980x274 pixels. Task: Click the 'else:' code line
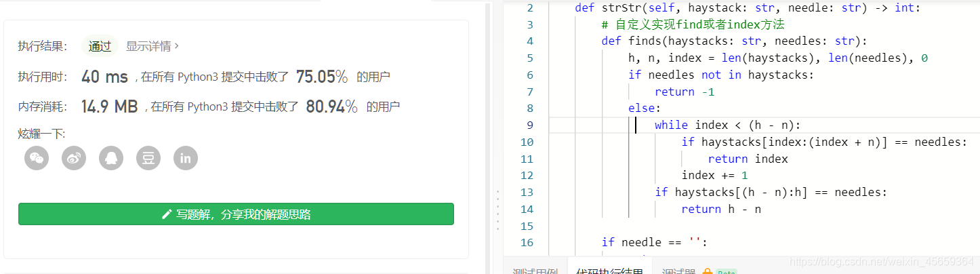[645, 108]
